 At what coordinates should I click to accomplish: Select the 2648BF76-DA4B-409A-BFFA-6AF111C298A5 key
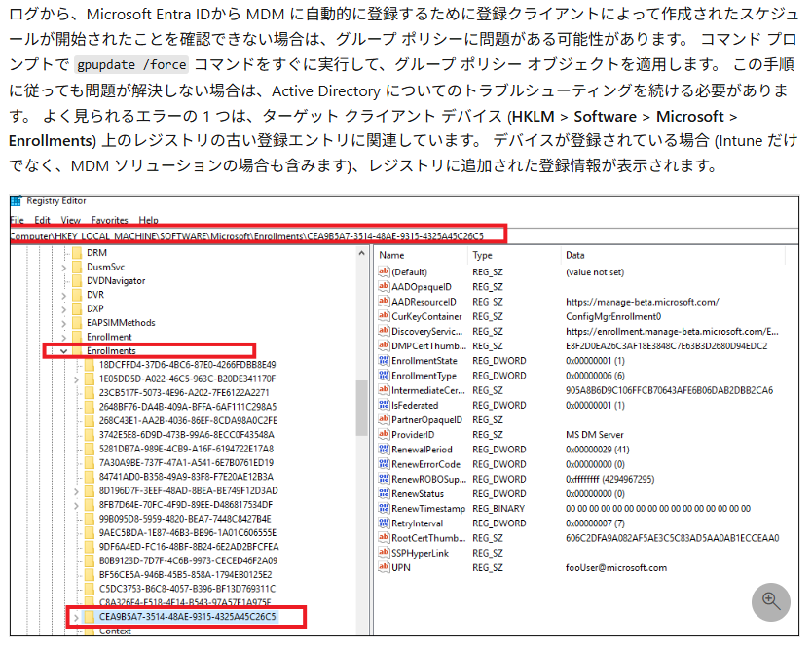[x=188, y=407]
